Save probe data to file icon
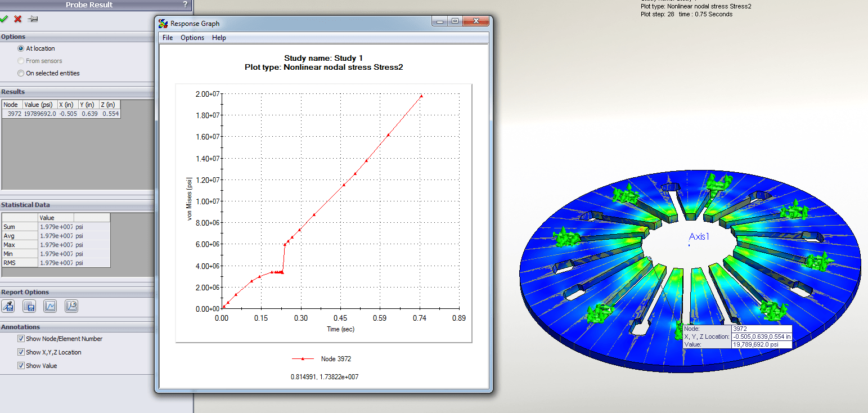Screen dimensions: 868x413 [x=29, y=306]
